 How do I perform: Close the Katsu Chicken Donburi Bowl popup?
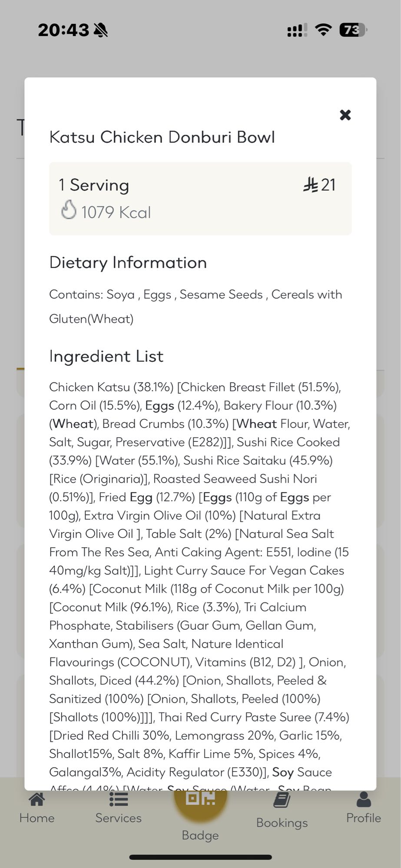(345, 115)
